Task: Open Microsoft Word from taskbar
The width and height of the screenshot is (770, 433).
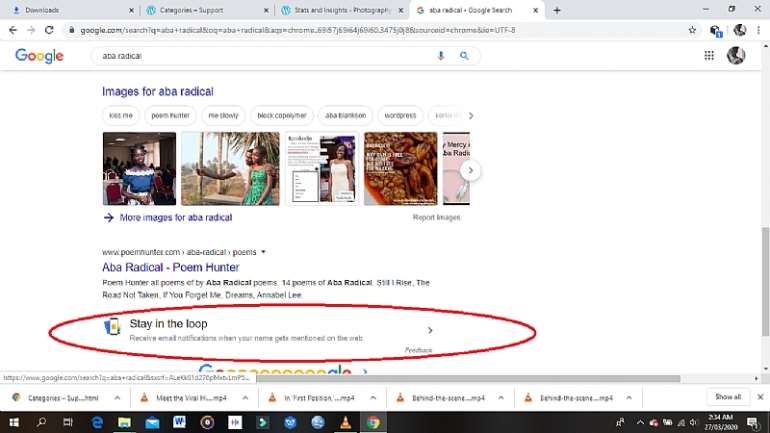Action: click(x=179, y=422)
